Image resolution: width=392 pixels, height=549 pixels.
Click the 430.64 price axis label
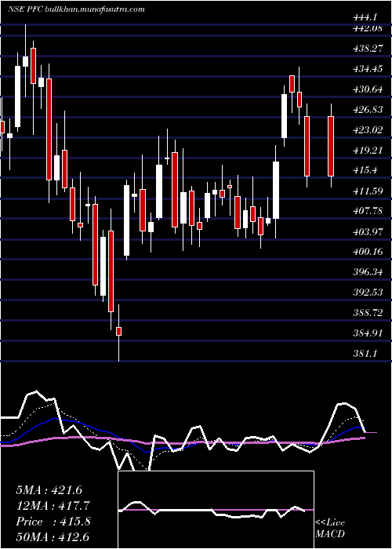tap(368, 89)
